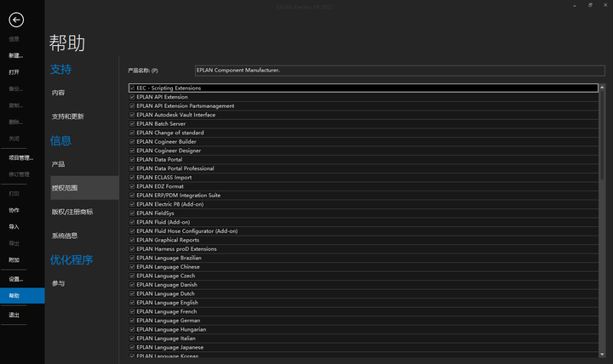Select EPLAN Language Czech row
Image resolution: width=613 pixels, height=364 pixels.
tap(364, 276)
